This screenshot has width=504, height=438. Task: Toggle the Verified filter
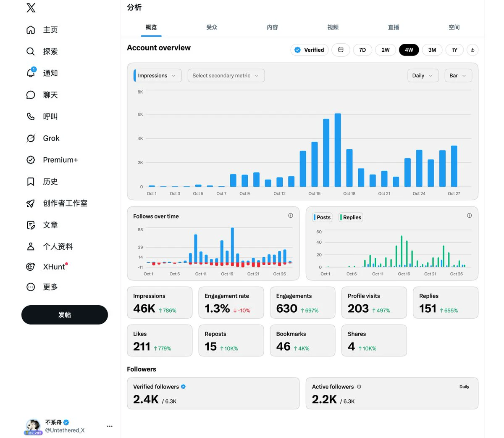[310, 50]
